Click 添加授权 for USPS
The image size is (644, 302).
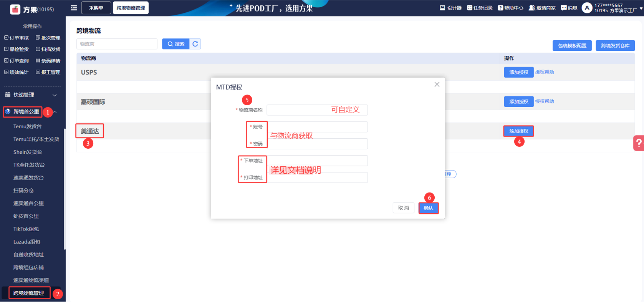click(519, 72)
